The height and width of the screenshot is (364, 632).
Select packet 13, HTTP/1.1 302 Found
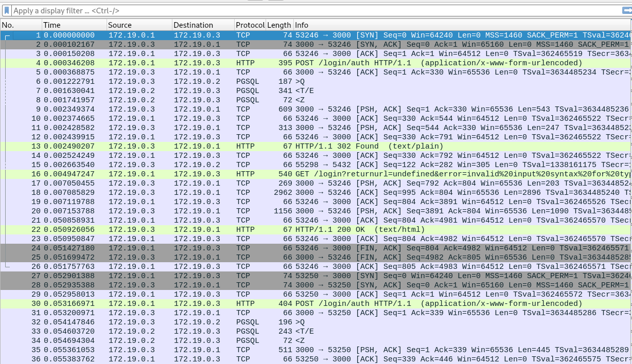point(309,146)
